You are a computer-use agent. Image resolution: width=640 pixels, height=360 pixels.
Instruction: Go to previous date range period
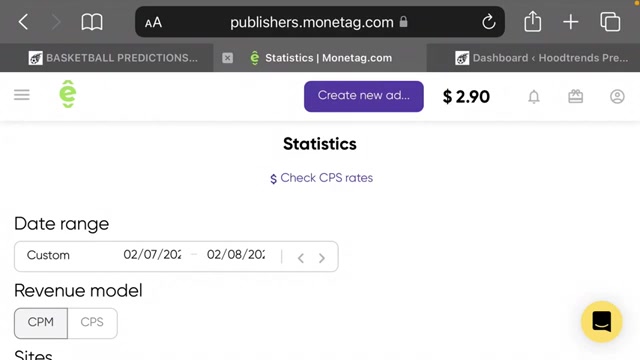tap(301, 258)
